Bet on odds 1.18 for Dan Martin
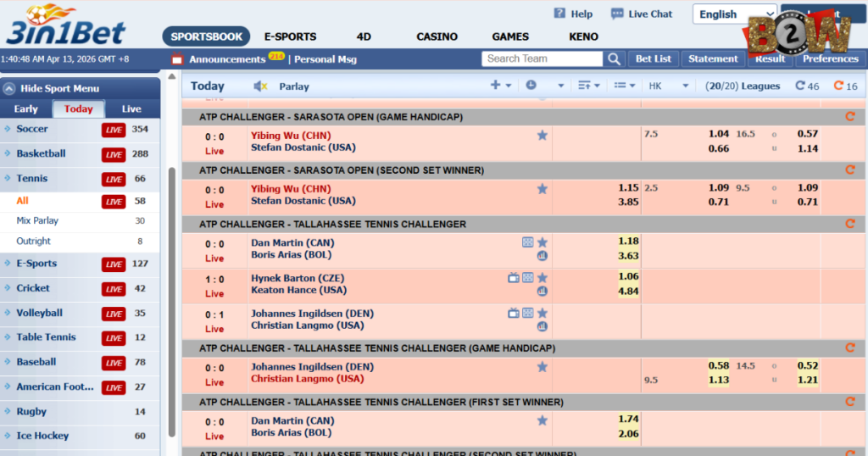The width and height of the screenshot is (868, 456). click(628, 241)
